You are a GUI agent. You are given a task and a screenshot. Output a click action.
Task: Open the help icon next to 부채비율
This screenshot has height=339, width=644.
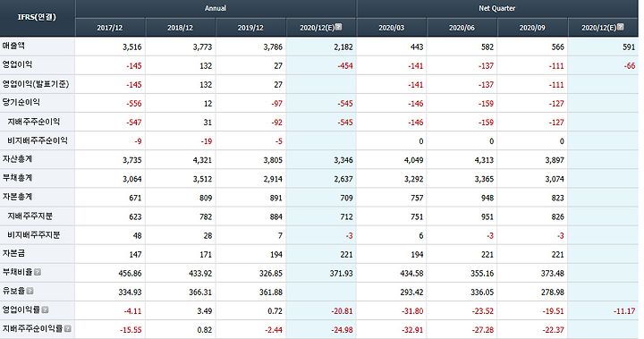coord(38,272)
